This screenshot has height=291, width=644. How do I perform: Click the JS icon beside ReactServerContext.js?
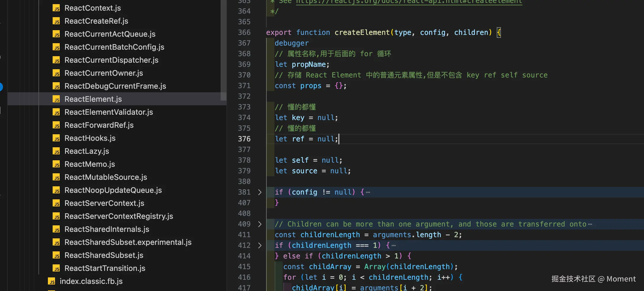[56, 203]
